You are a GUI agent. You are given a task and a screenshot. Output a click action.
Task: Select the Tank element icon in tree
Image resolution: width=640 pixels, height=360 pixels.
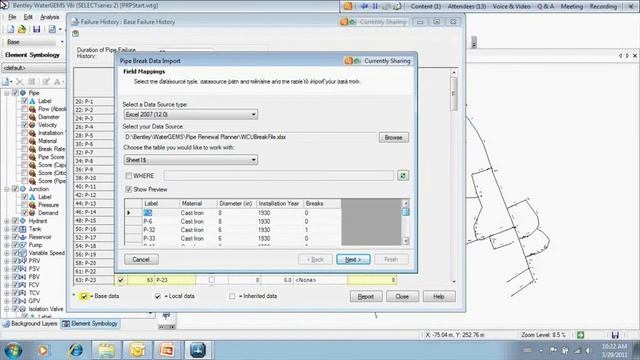pos(23,229)
